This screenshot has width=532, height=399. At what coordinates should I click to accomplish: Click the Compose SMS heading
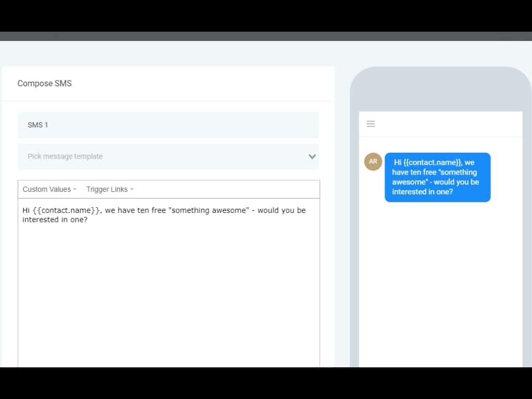click(x=45, y=83)
